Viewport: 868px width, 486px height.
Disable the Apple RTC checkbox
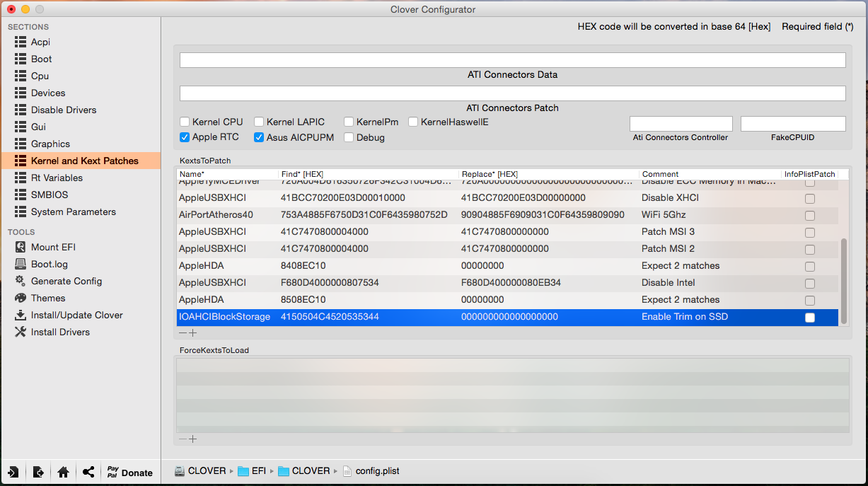[x=185, y=137]
